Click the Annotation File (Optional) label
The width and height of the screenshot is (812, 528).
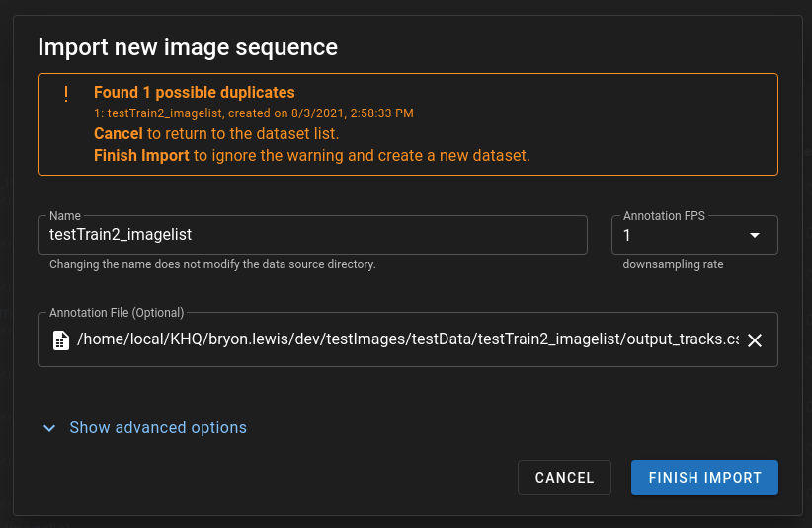click(117, 313)
